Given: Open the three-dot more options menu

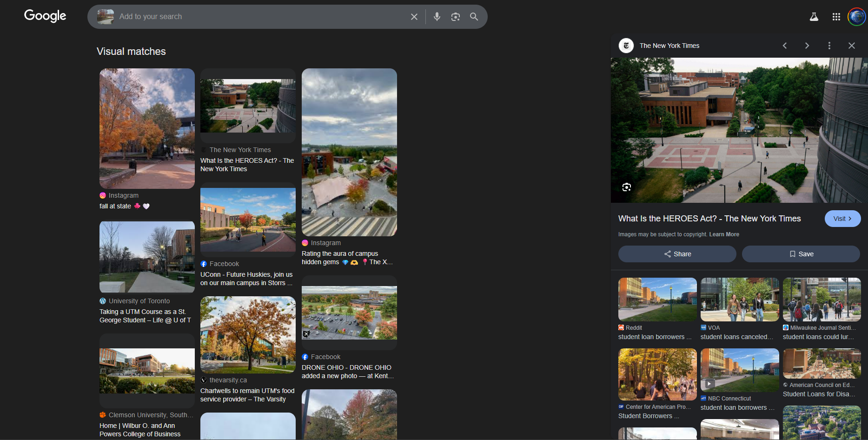Looking at the screenshot, I should pos(829,46).
